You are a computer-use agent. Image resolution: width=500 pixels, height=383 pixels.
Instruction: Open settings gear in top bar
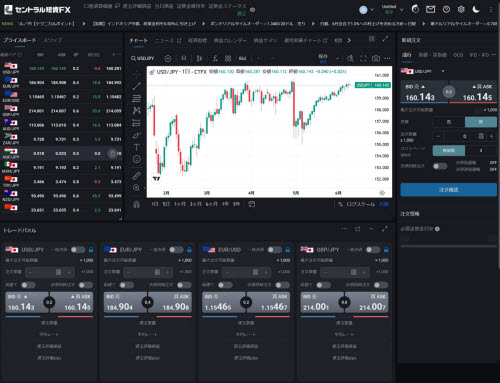click(x=461, y=9)
